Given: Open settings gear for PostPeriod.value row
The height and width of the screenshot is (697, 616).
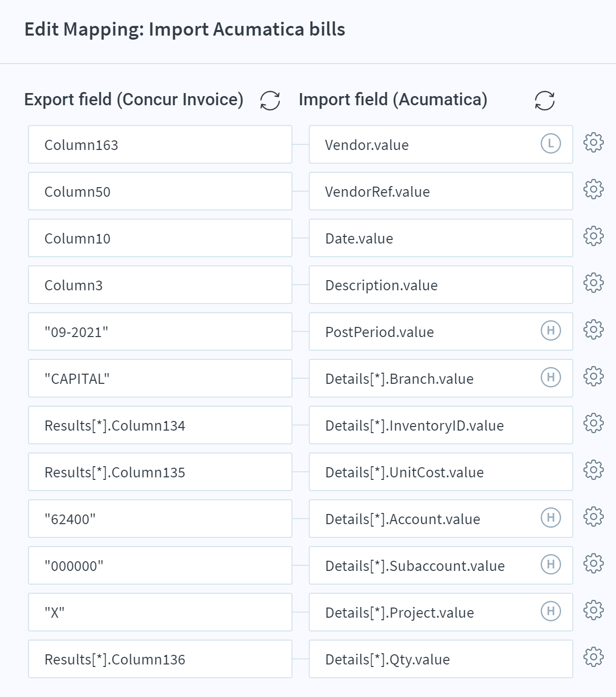Looking at the screenshot, I should [594, 330].
